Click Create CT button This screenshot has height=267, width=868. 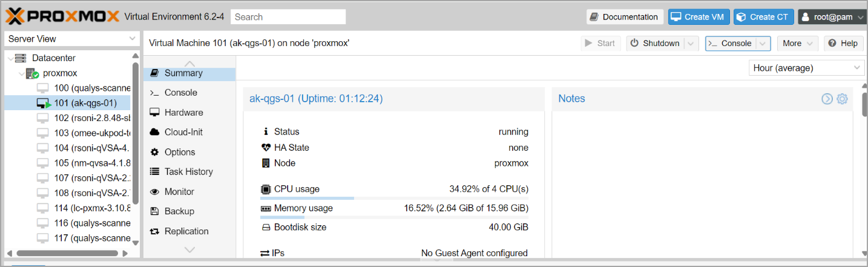tap(764, 17)
